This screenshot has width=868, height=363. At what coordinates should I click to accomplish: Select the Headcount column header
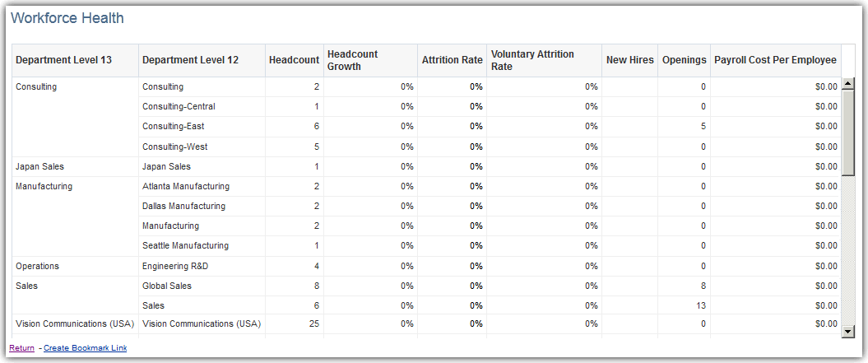pos(294,60)
